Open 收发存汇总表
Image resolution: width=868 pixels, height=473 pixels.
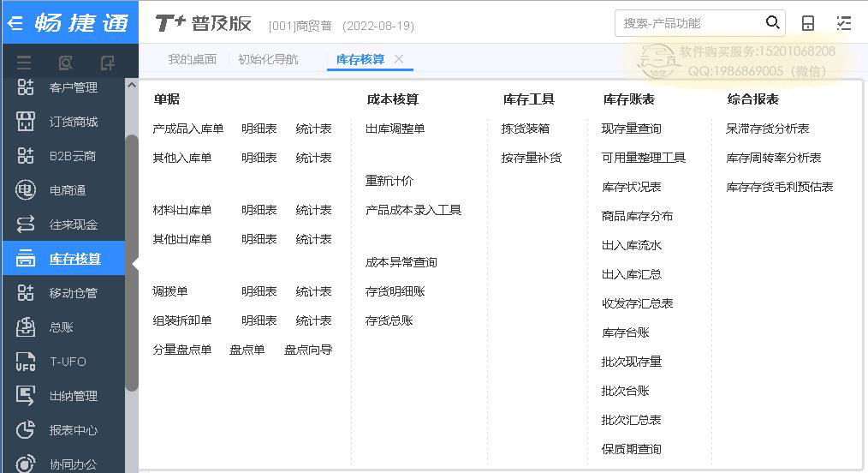tap(637, 303)
